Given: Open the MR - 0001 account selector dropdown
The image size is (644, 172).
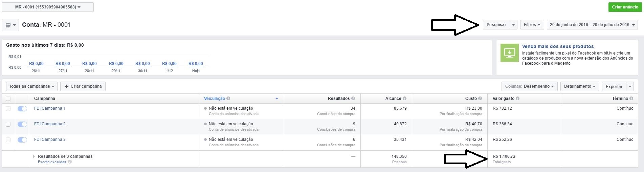Looking at the screenshot, I should (x=48, y=7).
